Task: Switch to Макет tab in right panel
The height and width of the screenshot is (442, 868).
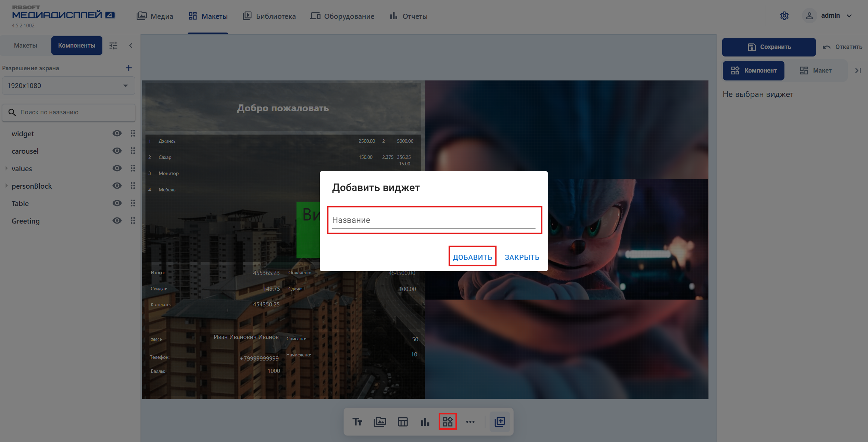Action: point(816,71)
